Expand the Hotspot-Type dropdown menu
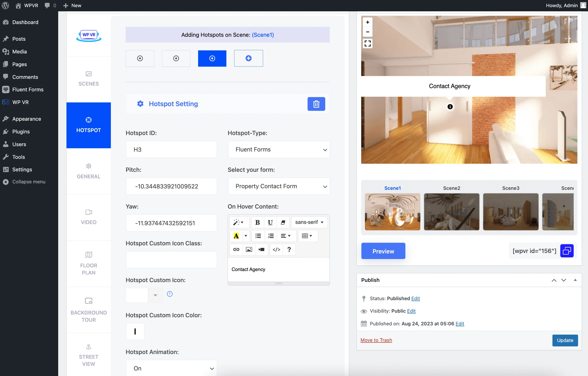Image resolution: width=588 pixels, height=376 pixels. click(279, 149)
